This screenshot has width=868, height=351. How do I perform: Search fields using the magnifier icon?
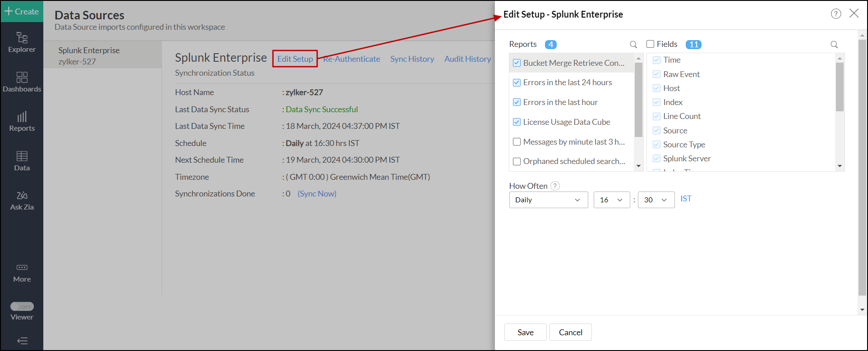(x=834, y=45)
